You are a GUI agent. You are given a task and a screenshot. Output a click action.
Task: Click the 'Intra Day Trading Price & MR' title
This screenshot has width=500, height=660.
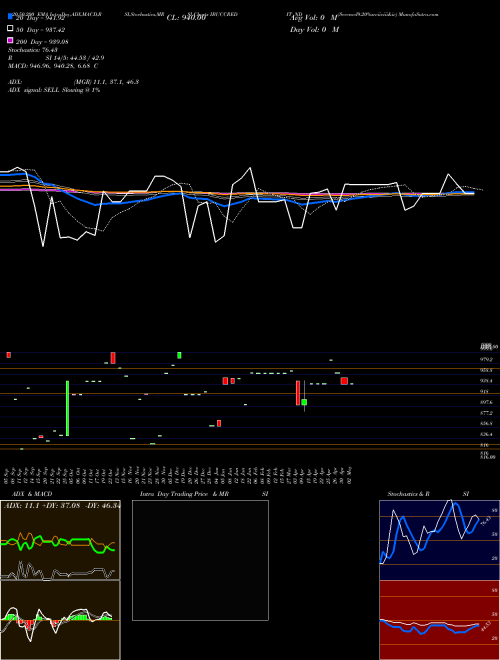pyautogui.click(x=184, y=494)
